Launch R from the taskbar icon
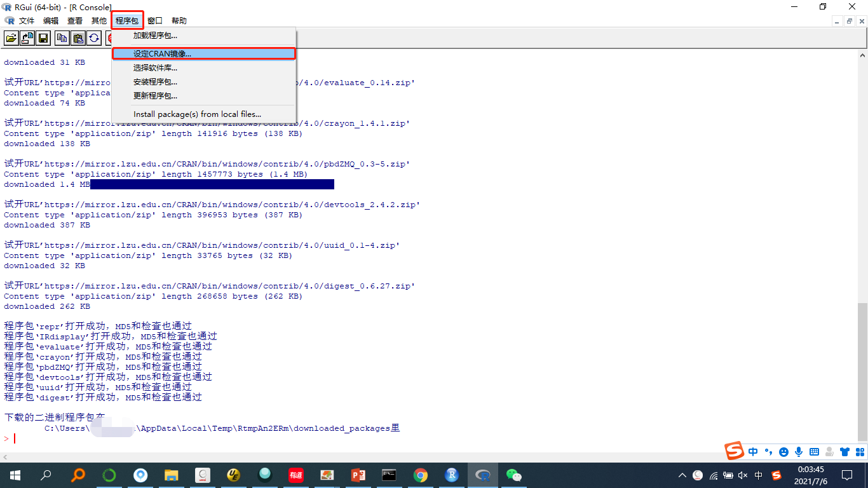868x488 pixels. 451,475
